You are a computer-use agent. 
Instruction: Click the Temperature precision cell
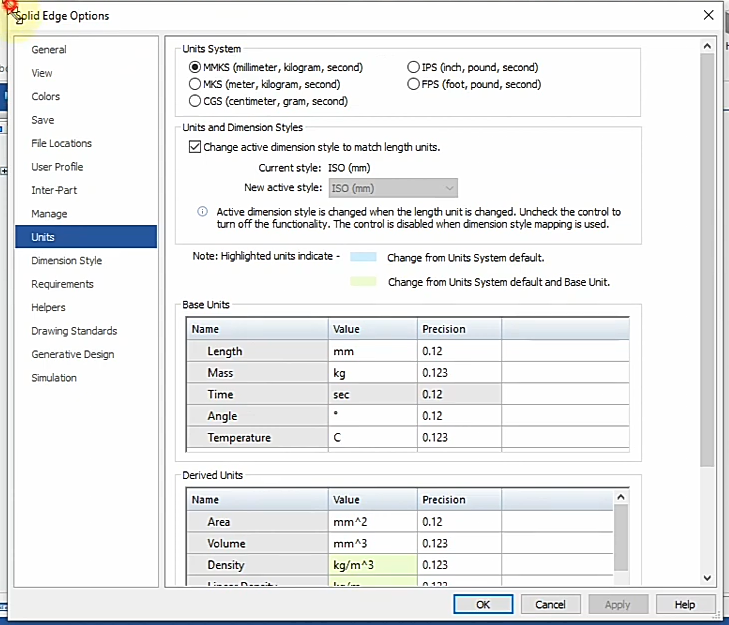click(459, 438)
